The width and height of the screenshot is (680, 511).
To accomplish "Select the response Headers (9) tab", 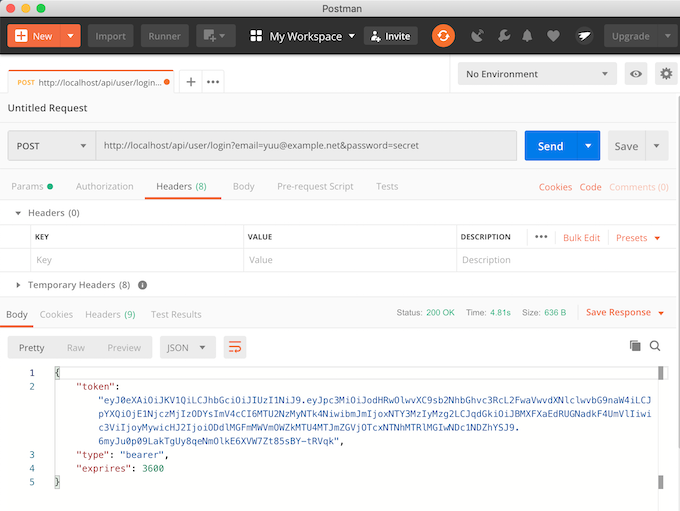I will pyautogui.click(x=110, y=314).
